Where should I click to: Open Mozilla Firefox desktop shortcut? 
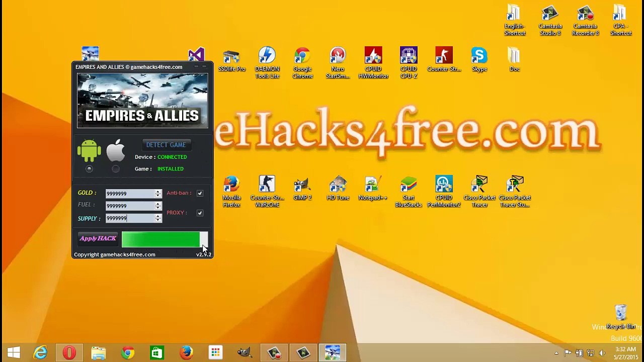tap(231, 192)
